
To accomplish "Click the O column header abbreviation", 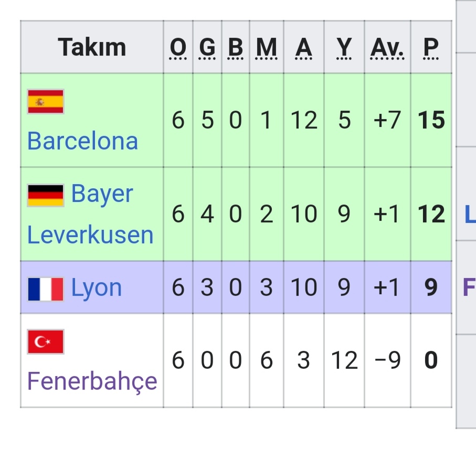I will [x=178, y=48].
